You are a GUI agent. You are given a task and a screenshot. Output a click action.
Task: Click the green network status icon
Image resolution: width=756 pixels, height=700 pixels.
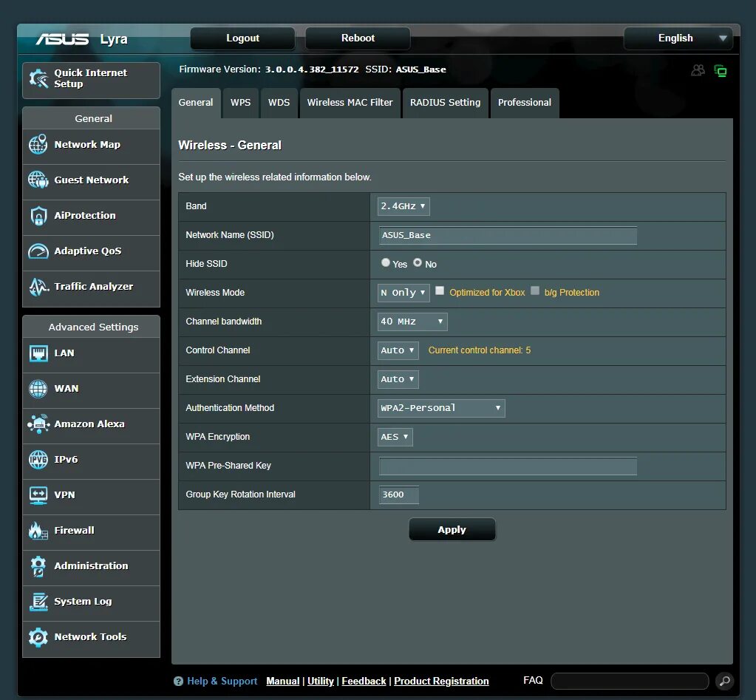coord(721,71)
